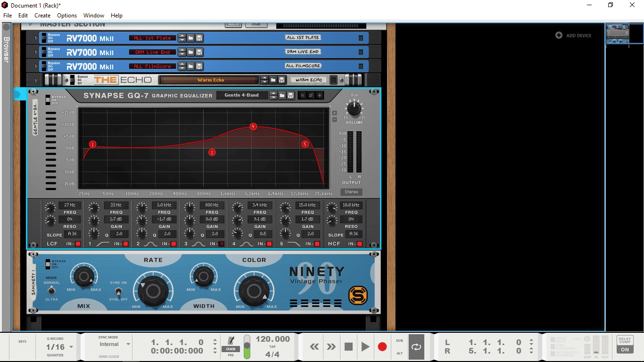Toggle the HCF filter IN button
644x362 pixels.
pos(360,244)
